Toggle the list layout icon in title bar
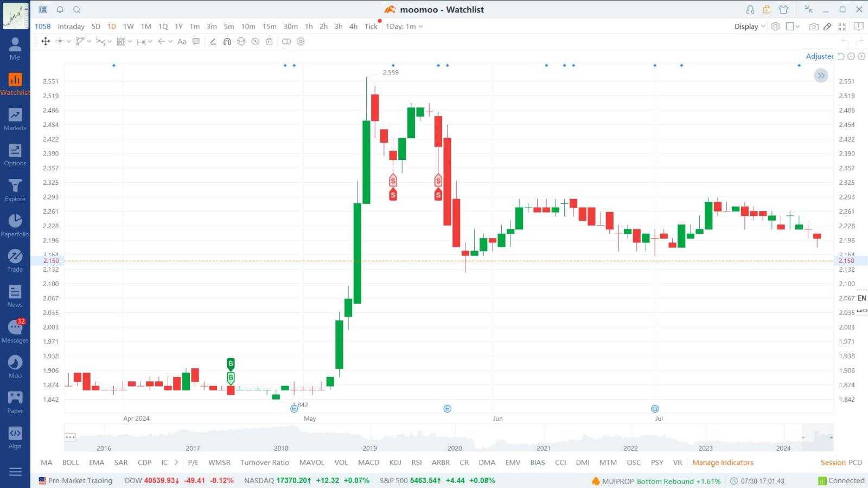Viewport: 868px width, 488px height. [x=43, y=10]
